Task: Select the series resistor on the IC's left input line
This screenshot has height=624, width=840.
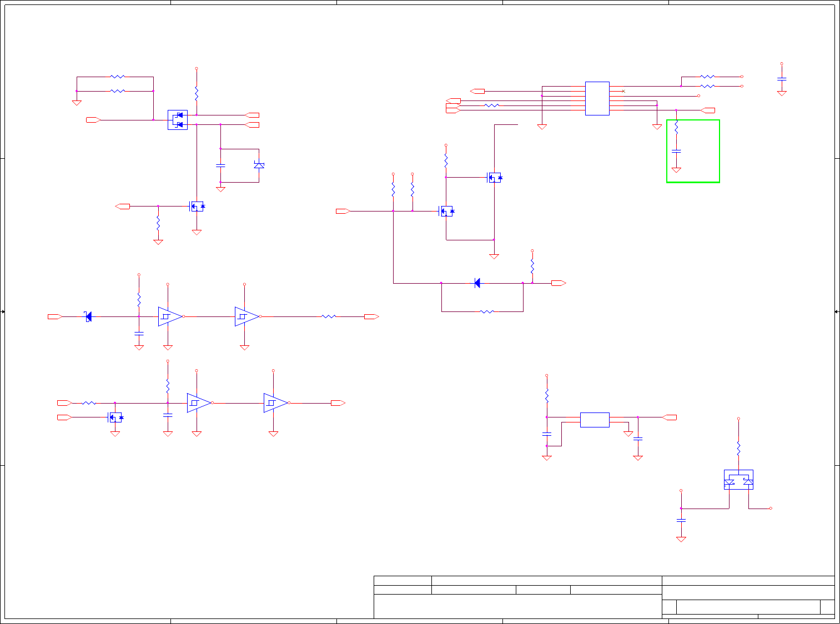Action: click(x=492, y=105)
